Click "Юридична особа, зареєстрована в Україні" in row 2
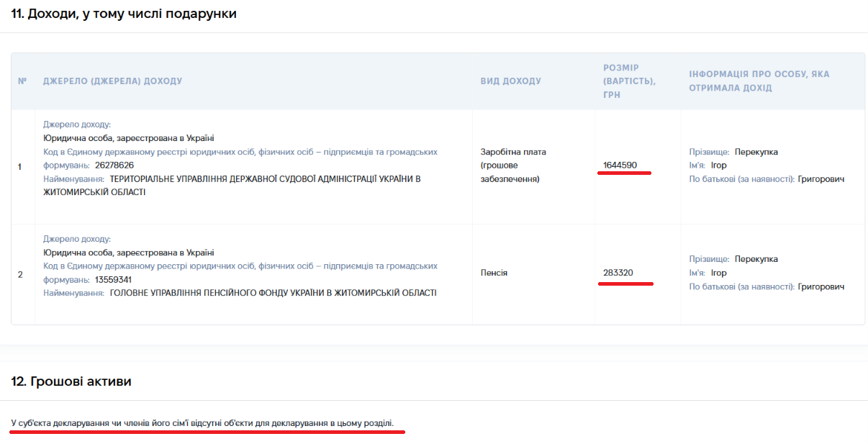868x444 pixels. 129,253
